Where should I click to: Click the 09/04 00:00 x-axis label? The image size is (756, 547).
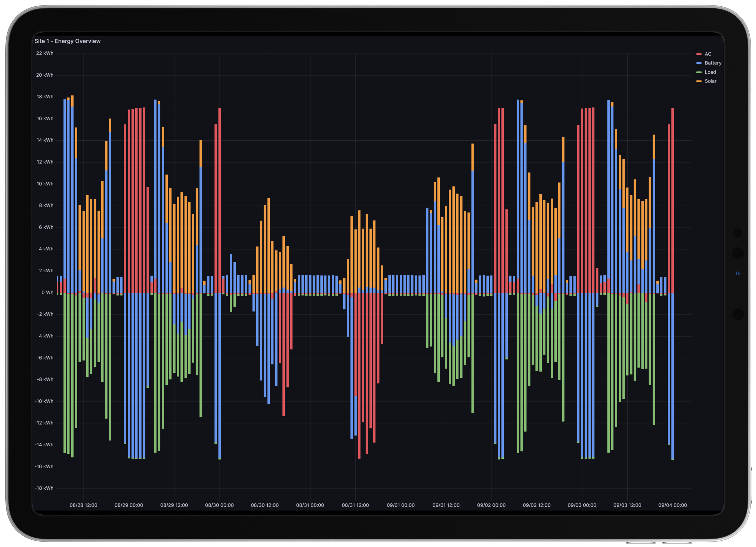(x=672, y=505)
